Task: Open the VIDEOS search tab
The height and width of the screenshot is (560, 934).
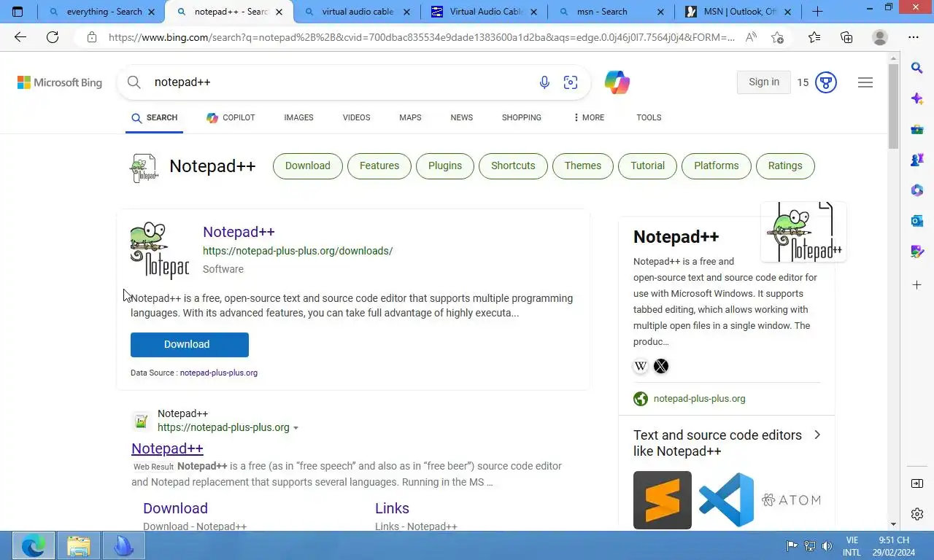Action: pos(356,117)
